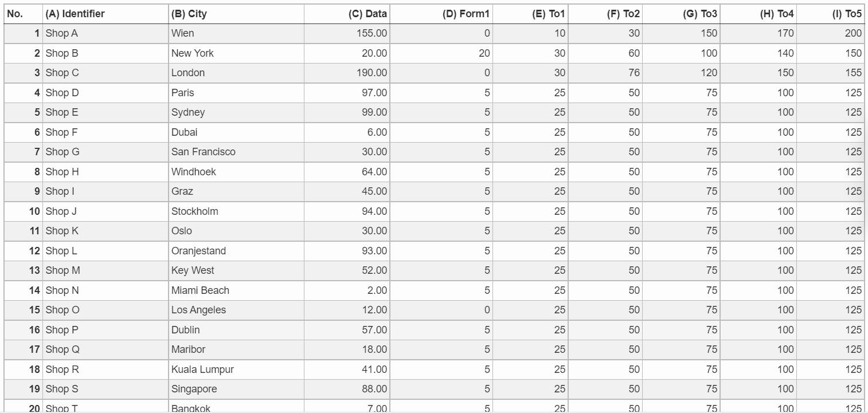Viewport: 868px width, 413px height.
Task: Select the 88.00 data cell for Singapore
Action: click(x=347, y=389)
